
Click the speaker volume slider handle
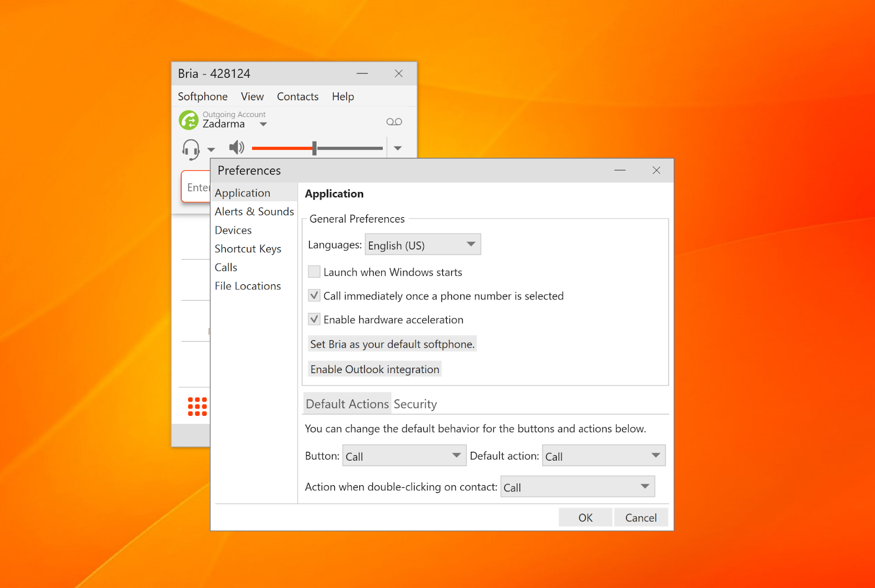pos(314,148)
